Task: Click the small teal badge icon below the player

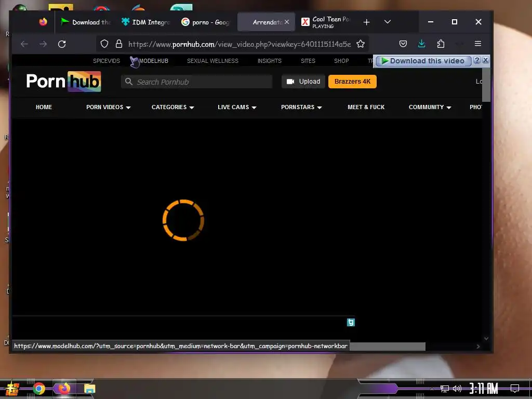Action: pyautogui.click(x=351, y=322)
